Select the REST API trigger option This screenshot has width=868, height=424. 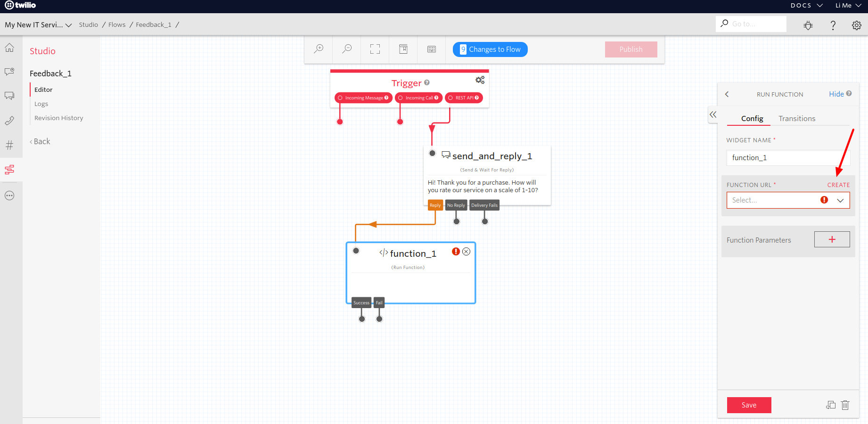(x=463, y=98)
